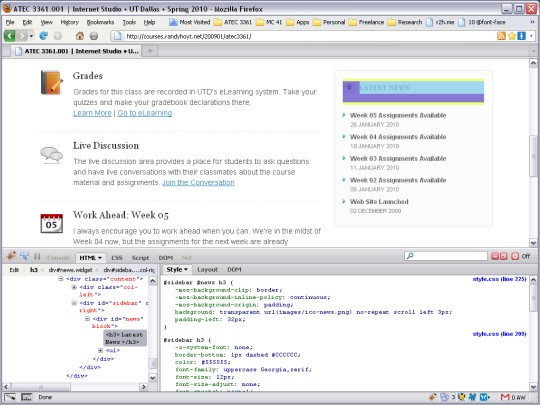Viewport: 540px width, 405px height.
Task: Select the div#news.widget breadcrumb
Action: point(71,270)
